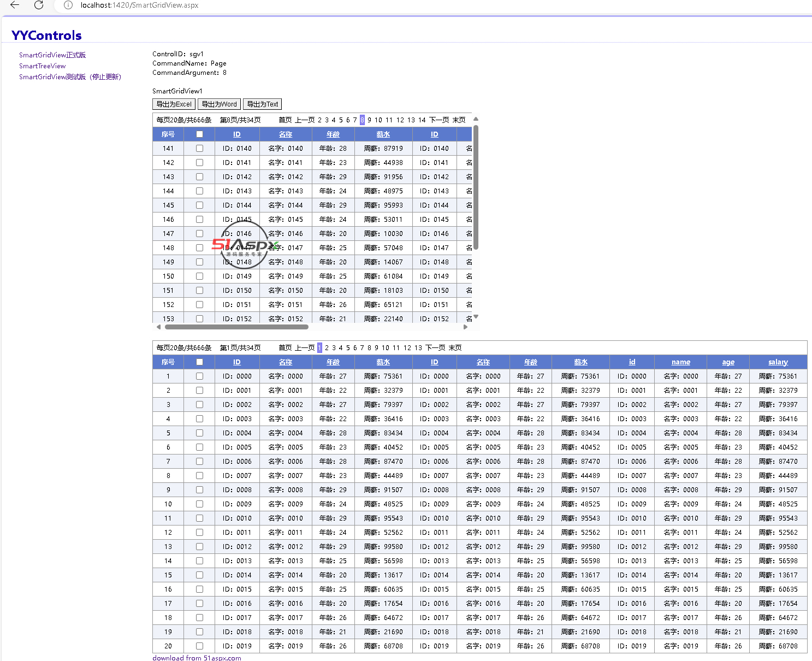Image resolution: width=812 pixels, height=661 pixels.
Task: Go to page 14 in upper grid pager
Action: [422, 120]
